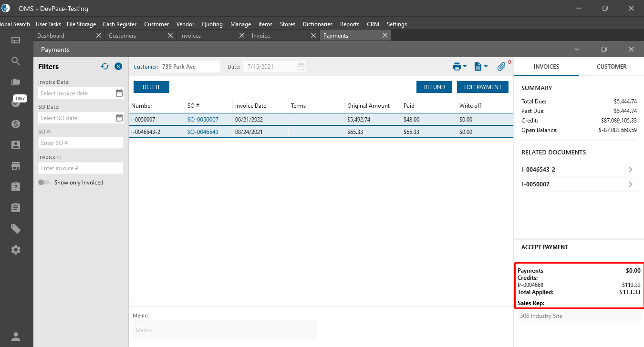Expand related document I-0046543-2

[630, 170]
